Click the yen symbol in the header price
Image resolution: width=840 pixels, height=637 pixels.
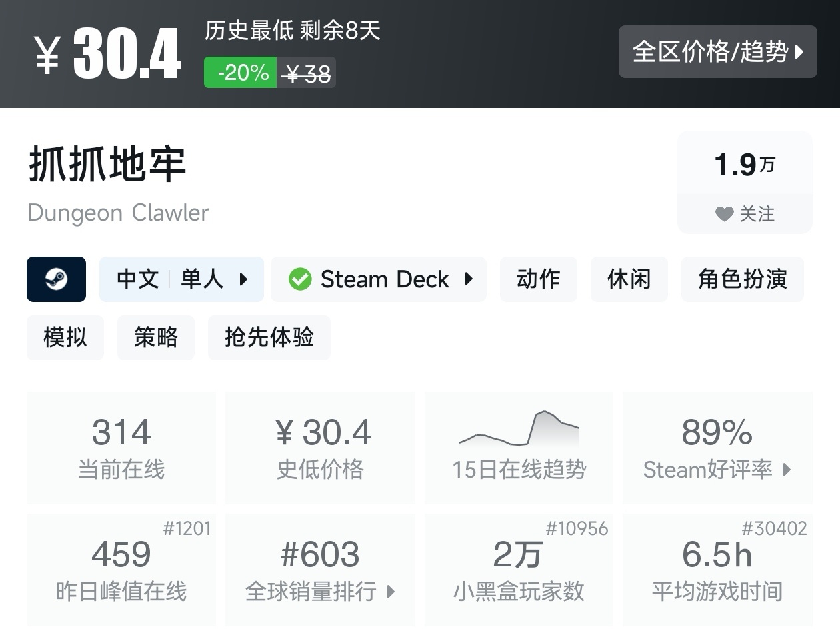(x=47, y=55)
